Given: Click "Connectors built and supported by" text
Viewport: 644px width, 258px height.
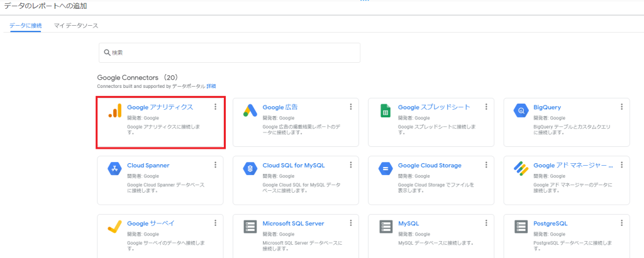Looking at the screenshot, I should [x=134, y=87].
